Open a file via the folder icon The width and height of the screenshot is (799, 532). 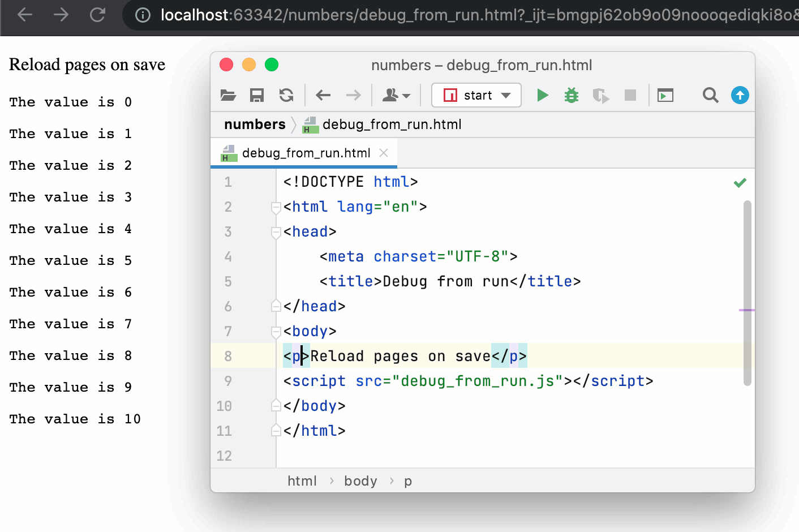(x=228, y=95)
